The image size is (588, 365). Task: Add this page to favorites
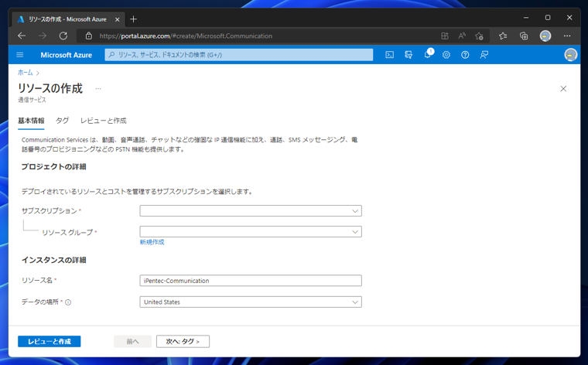pyautogui.click(x=479, y=36)
